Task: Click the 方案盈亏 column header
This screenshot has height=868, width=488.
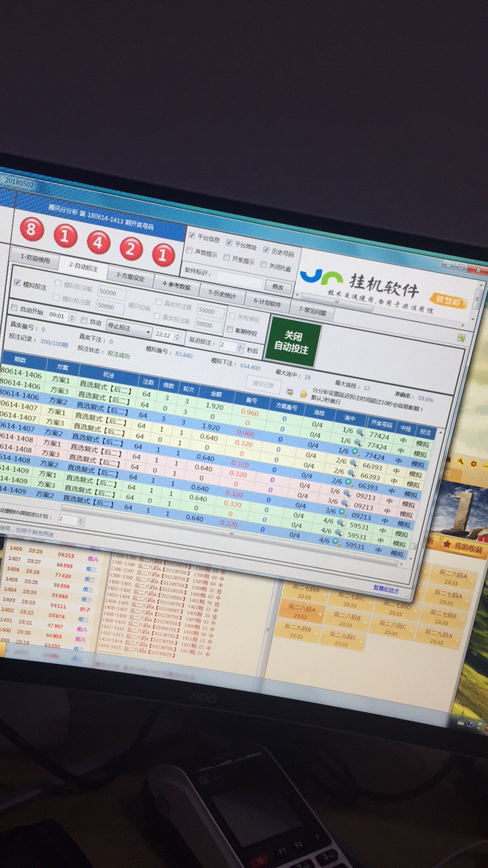Action: (285, 406)
